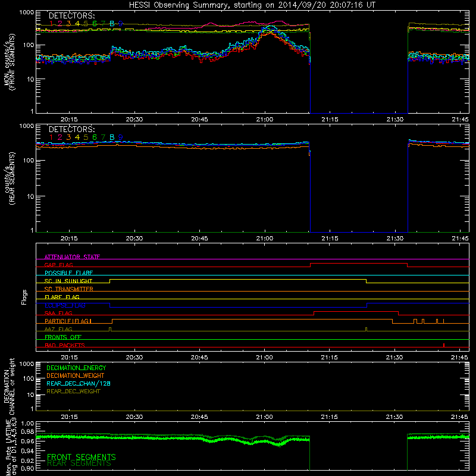Click 20:15 tick under the Flags panel
This screenshot has height=476, width=476.
[x=69, y=358]
